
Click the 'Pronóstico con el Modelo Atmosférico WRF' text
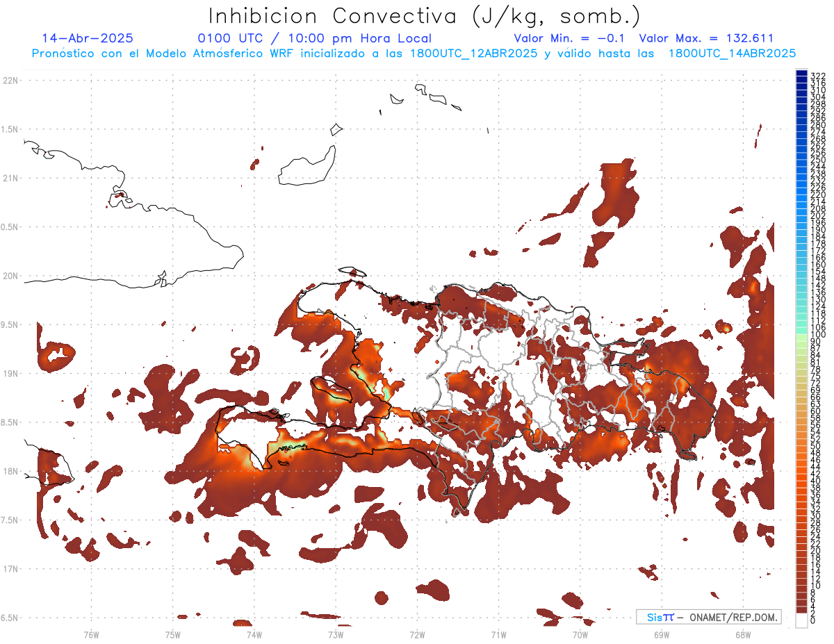pos(163,53)
